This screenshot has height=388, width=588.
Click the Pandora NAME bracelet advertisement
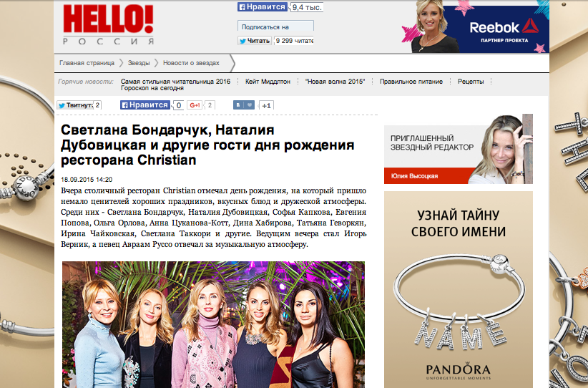pyautogui.click(x=459, y=289)
